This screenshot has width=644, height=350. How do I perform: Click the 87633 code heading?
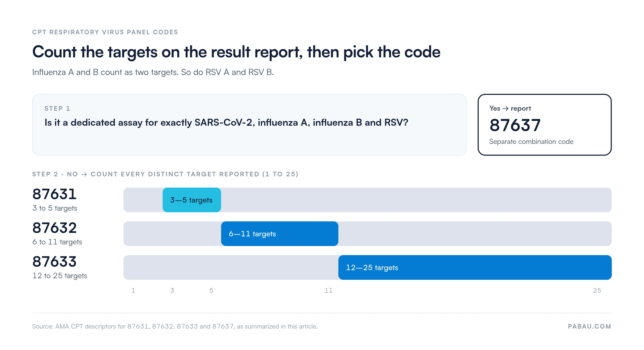(x=54, y=262)
